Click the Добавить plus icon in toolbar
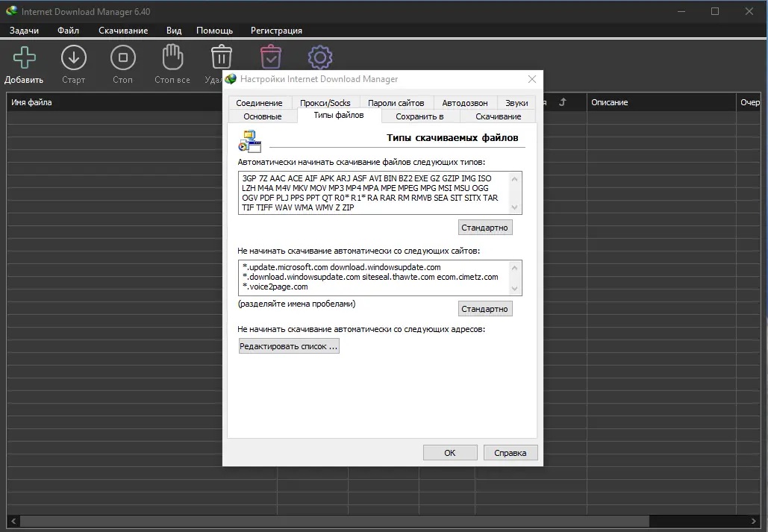 click(x=24, y=57)
